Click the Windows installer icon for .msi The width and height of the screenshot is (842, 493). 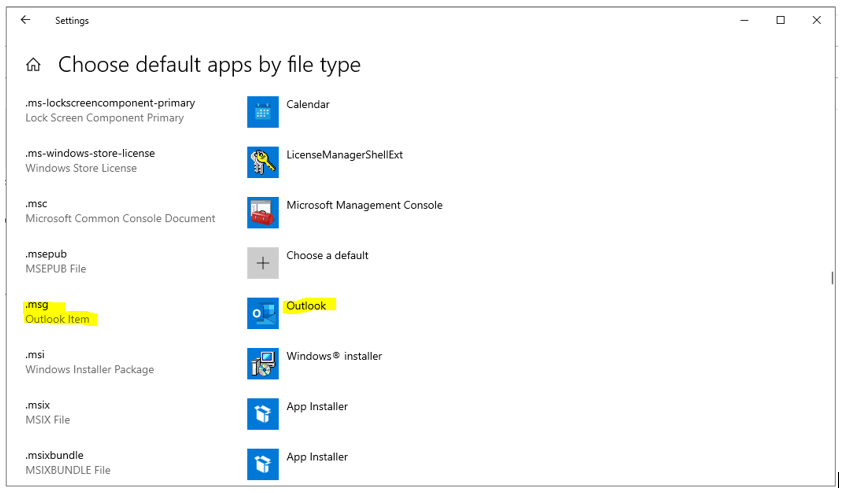pyautogui.click(x=263, y=364)
